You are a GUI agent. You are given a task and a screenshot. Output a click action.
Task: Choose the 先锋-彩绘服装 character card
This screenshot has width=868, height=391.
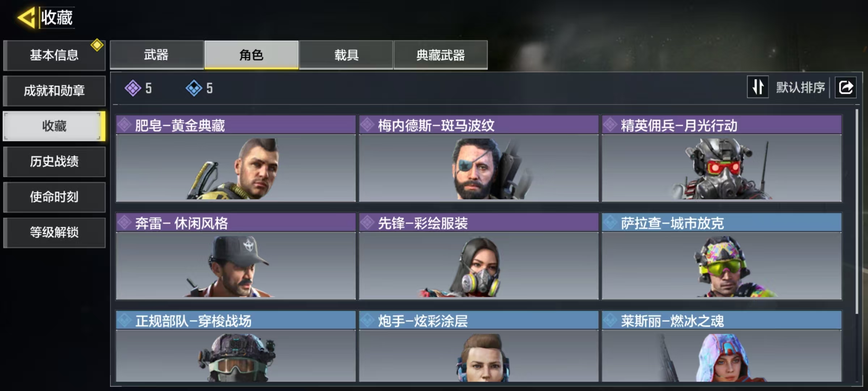pyautogui.click(x=478, y=256)
